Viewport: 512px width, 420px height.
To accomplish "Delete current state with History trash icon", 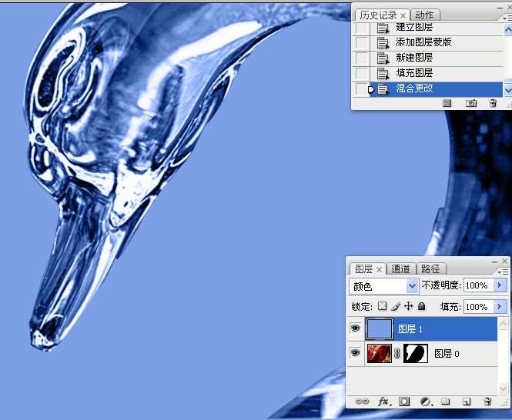I will tap(493, 103).
